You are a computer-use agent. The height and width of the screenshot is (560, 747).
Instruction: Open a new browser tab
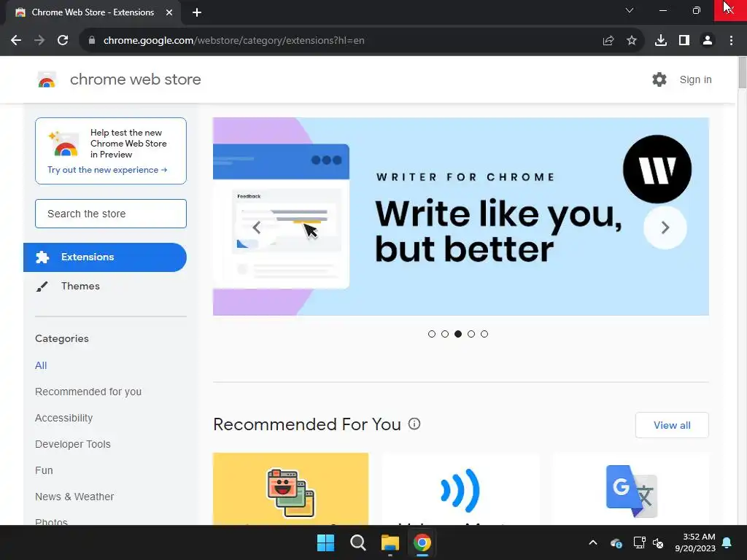coord(197,12)
